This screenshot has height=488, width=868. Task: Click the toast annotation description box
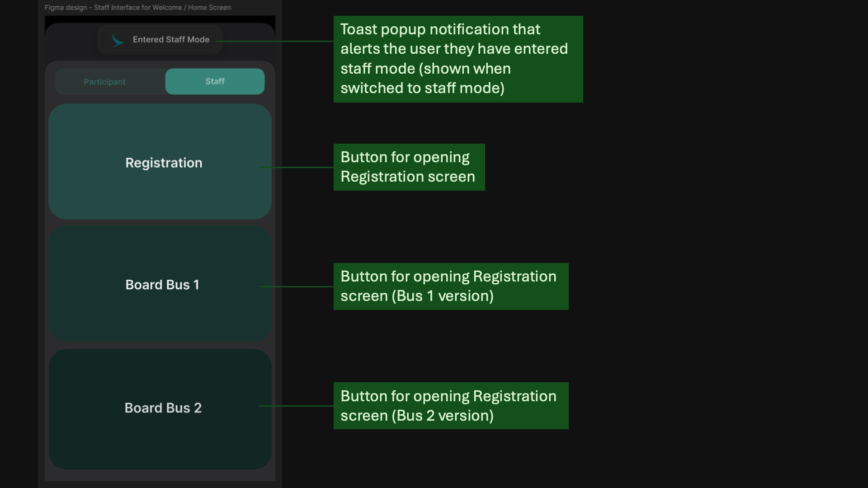(458, 59)
